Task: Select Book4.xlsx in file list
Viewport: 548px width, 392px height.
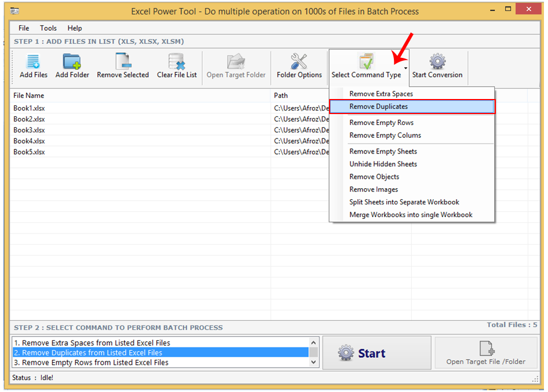Action: (x=29, y=141)
